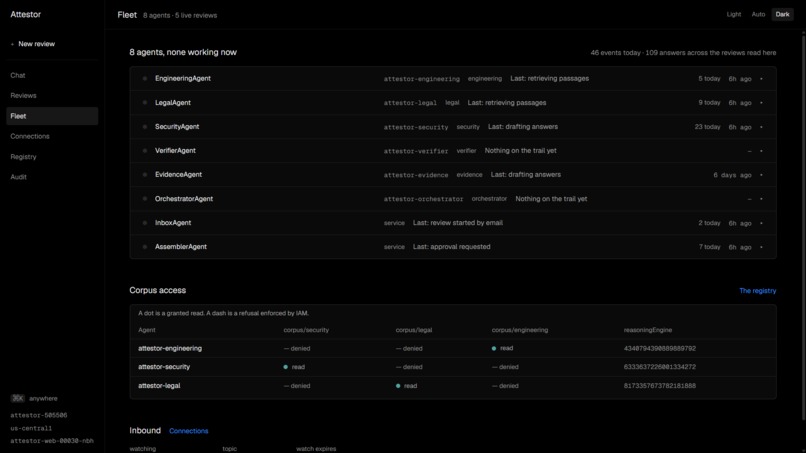Select the VerifierAgent name
Screen dimensions: 806x453
coord(175,151)
